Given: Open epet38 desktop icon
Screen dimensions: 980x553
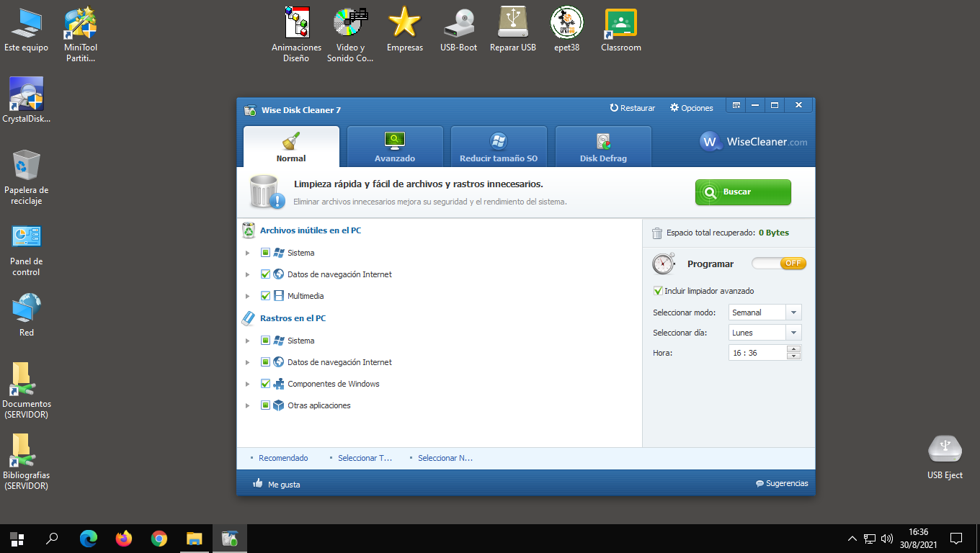Looking at the screenshot, I should (567, 30).
